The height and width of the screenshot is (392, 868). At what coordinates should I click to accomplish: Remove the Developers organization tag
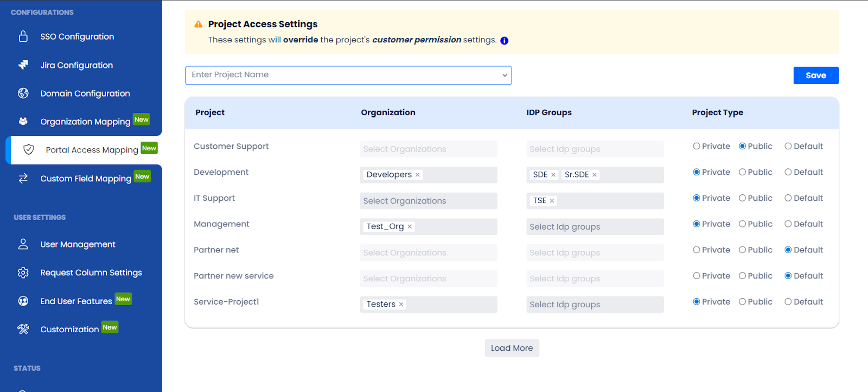[418, 175]
